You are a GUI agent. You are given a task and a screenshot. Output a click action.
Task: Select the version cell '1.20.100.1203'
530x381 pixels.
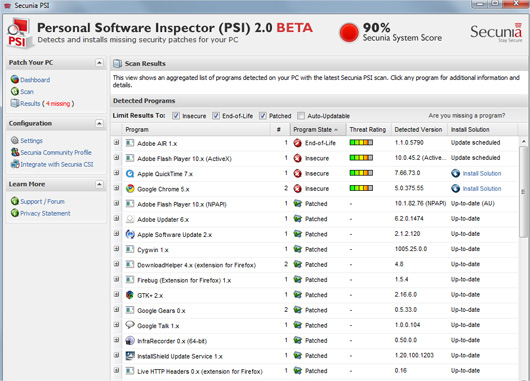(x=414, y=355)
